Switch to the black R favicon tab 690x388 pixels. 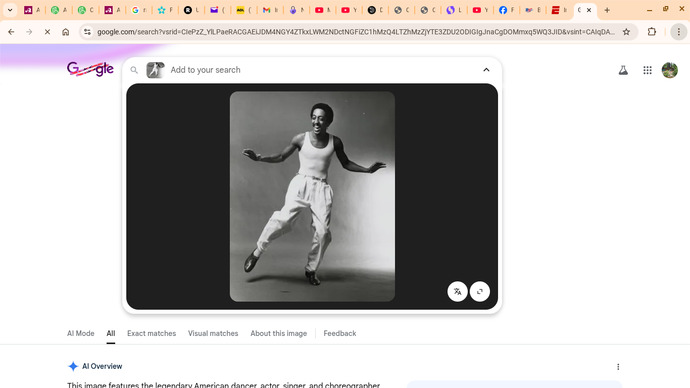pos(188,10)
